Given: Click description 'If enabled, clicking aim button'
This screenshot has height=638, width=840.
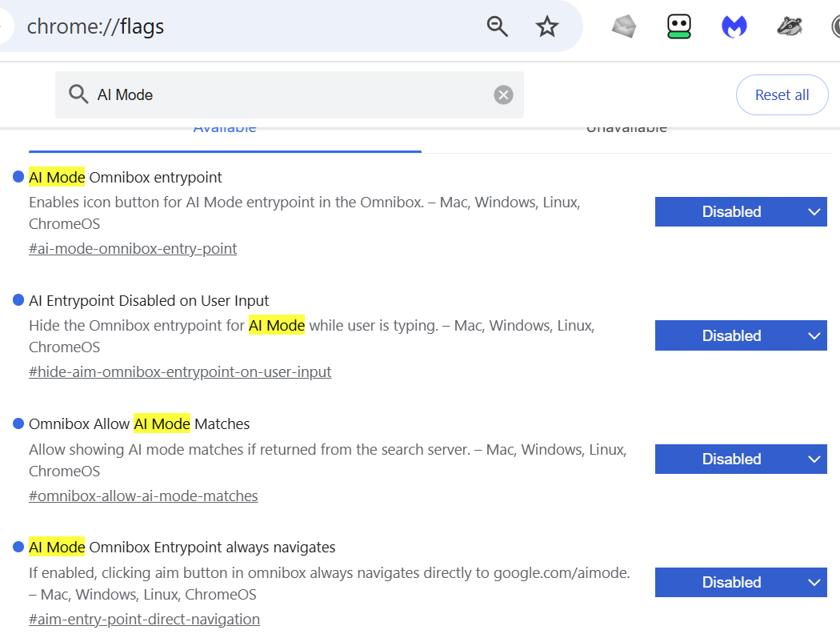Looking at the screenshot, I should point(330,584).
